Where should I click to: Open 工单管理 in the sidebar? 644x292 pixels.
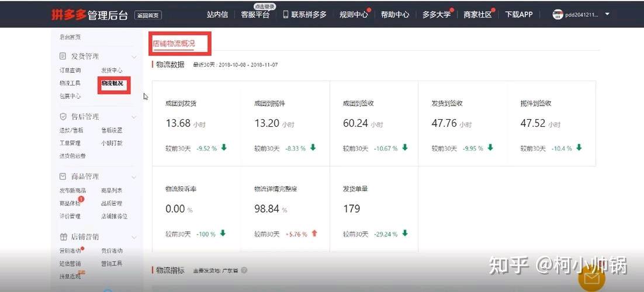click(x=70, y=143)
